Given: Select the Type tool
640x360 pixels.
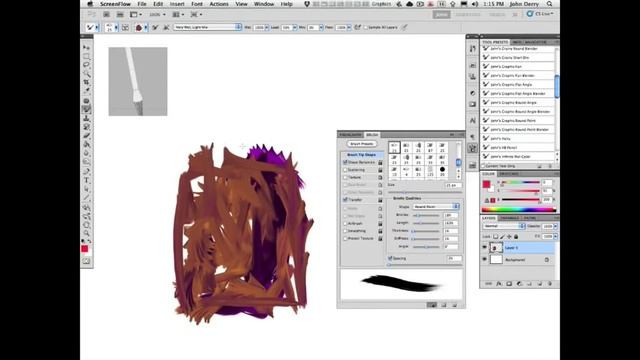Looking at the screenshot, I should click(x=87, y=180).
